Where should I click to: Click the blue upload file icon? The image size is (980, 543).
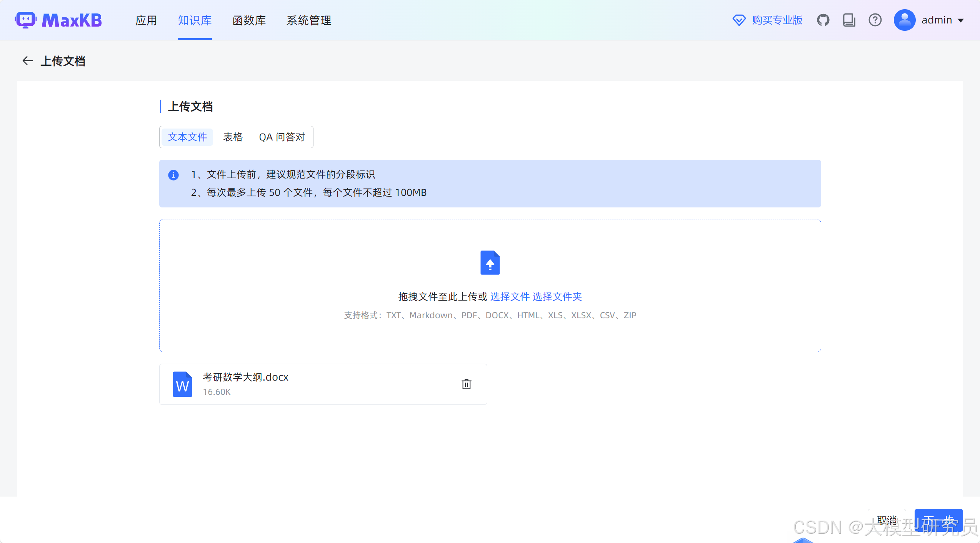tap(490, 263)
